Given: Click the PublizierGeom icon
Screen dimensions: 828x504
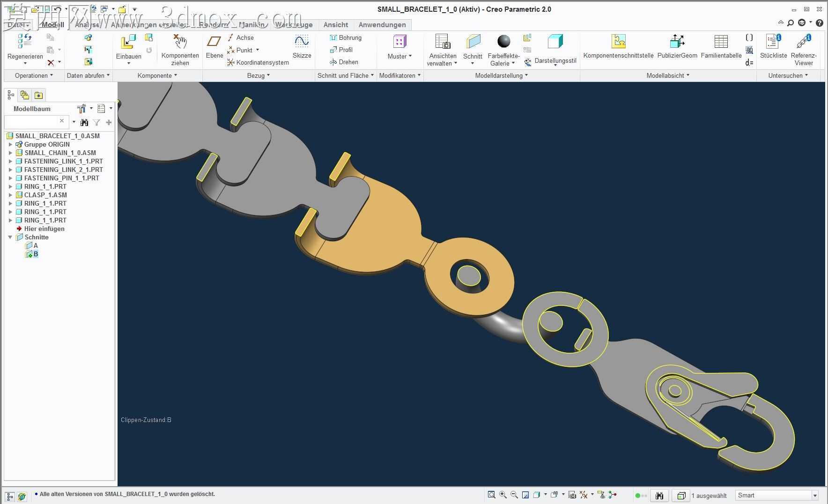Looking at the screenshot, I should [677, 42].
